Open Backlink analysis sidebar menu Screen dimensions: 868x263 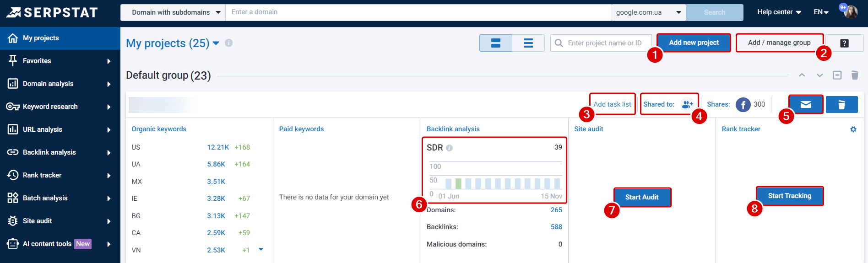coord(60,152)
